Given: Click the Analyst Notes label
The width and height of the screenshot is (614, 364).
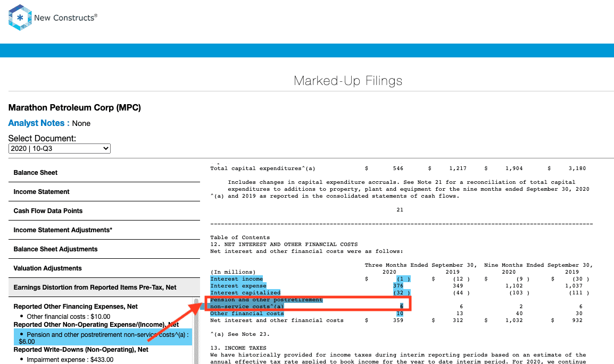Looking at the screenshot, I should point(39,123).
